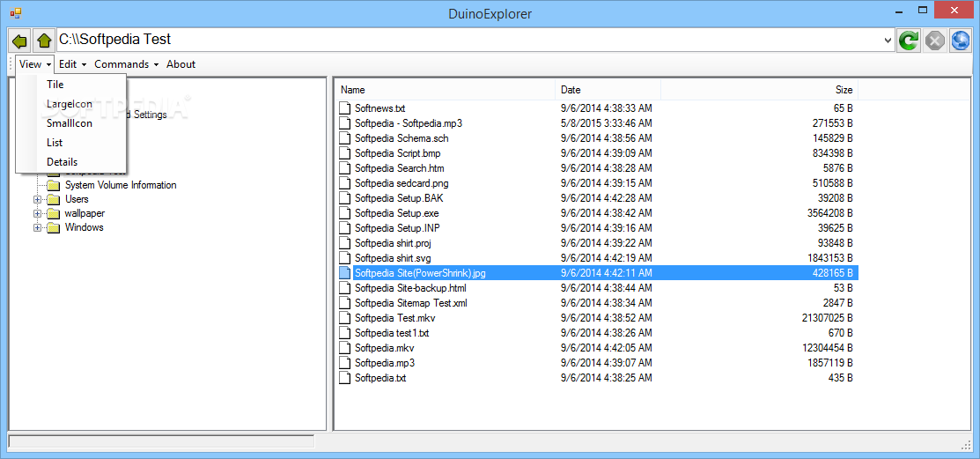Image resolution: width=980 pixels, height=459 pixels.
Task: Click the green Up folder arrow button
Action: (44, 41)
